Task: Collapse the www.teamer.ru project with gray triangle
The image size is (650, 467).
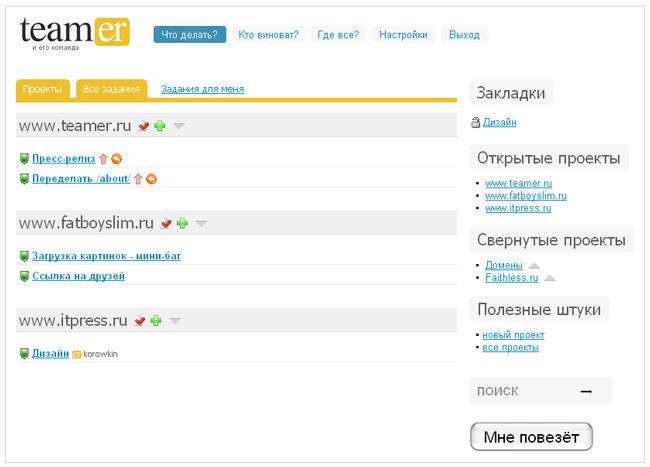Action: [179, 126]
